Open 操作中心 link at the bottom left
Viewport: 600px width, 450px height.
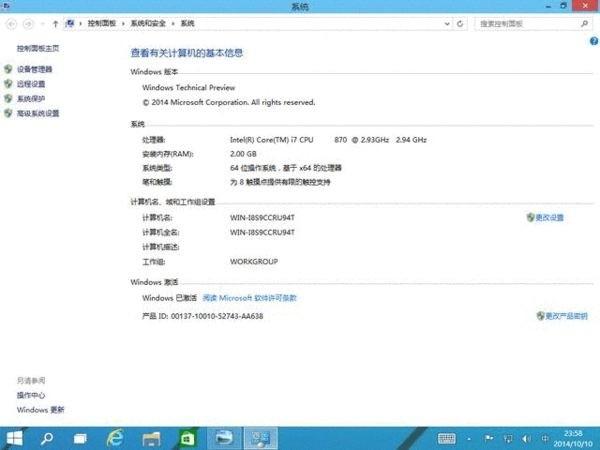click(31, 395)
